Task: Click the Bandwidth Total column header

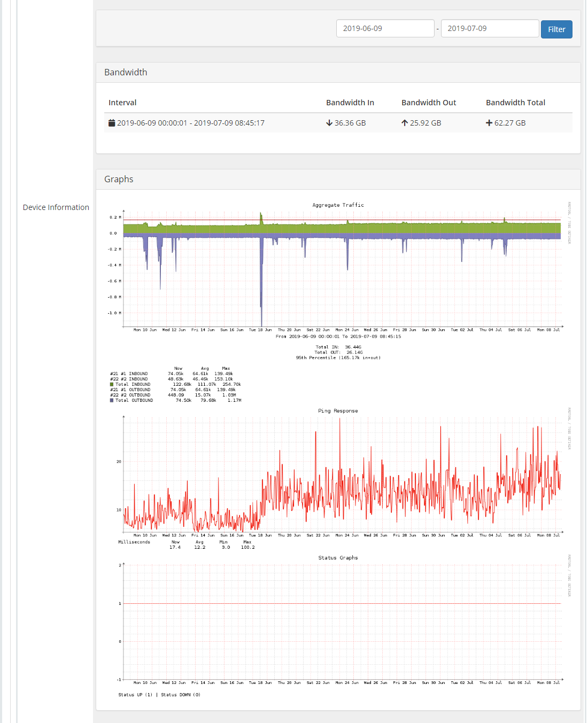Action: click(x=515, y=103)
